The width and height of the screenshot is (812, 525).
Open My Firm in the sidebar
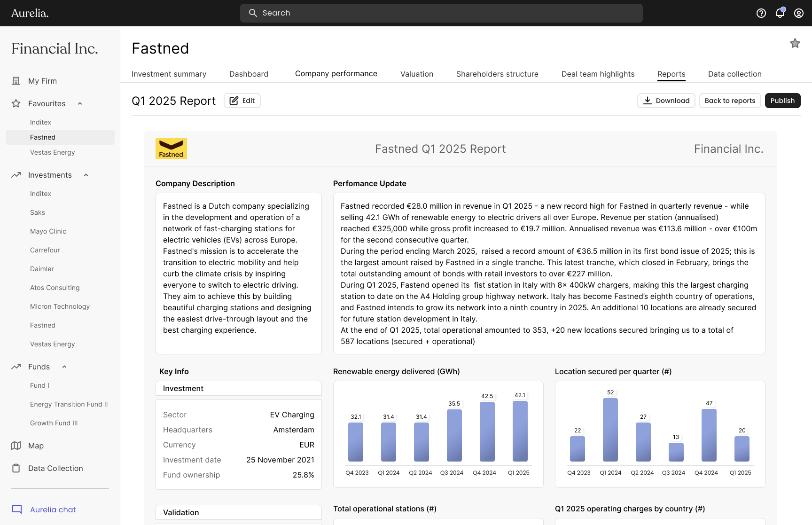point(42,81)
